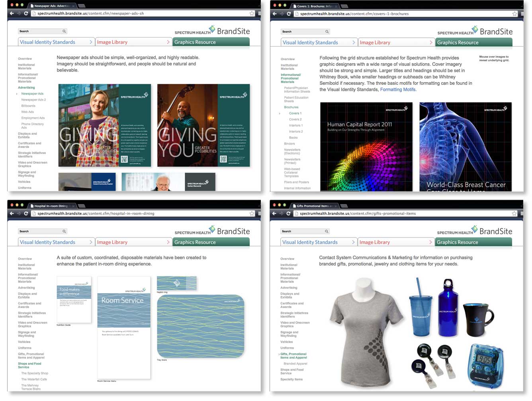Bookmark star in Newspaper Ads window
This screenshot has width=532, height=401.
(252, 13)
